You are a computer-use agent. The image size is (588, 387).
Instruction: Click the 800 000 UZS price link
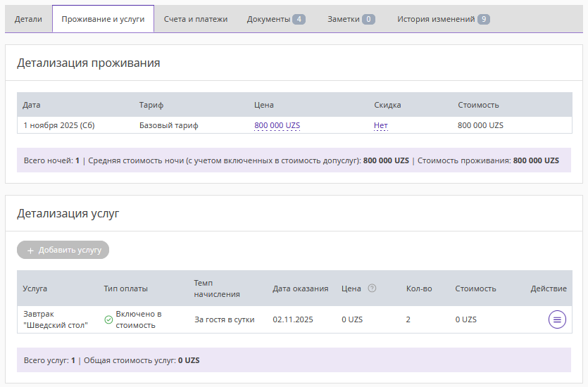click(277, 125)
